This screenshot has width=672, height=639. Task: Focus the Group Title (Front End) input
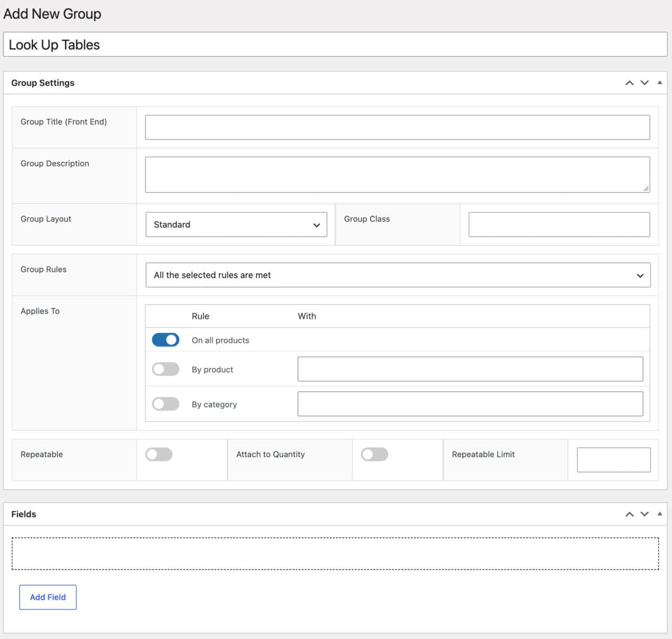(398, 127)
